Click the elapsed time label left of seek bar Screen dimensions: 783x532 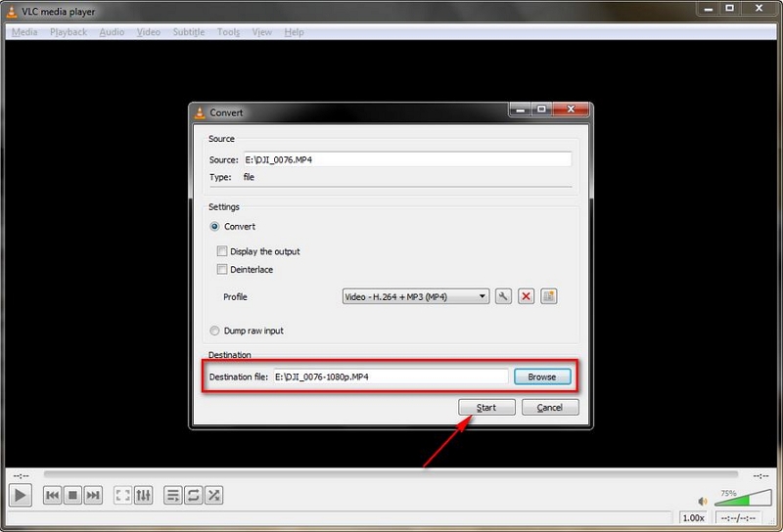21,476
